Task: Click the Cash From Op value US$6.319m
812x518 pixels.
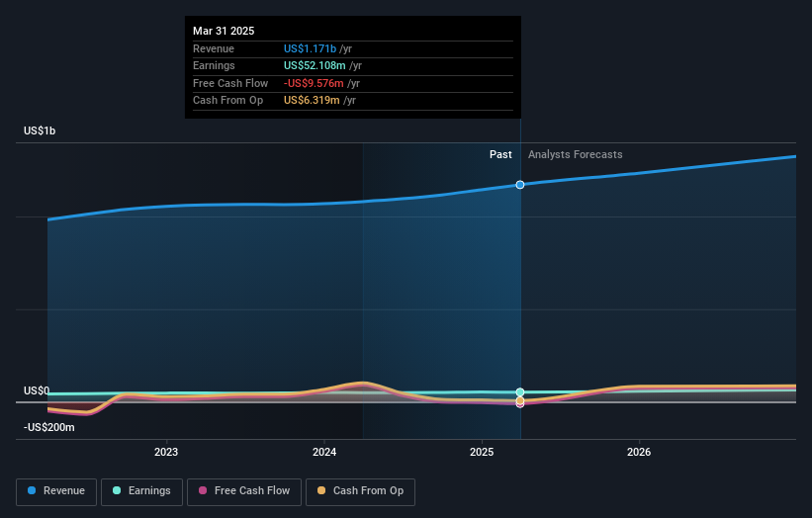Action: [x=312, y=101]
